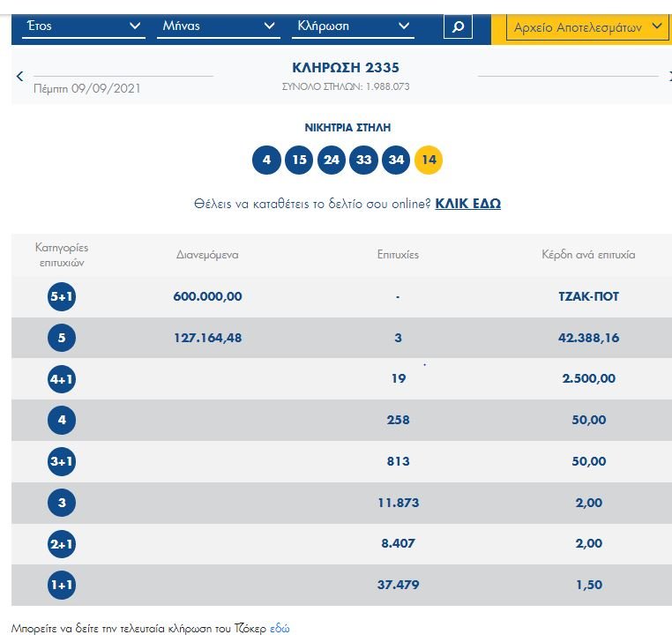
Task: Follow the ΚΛΙΚ ΕΔΩ link
Action: 468,204
